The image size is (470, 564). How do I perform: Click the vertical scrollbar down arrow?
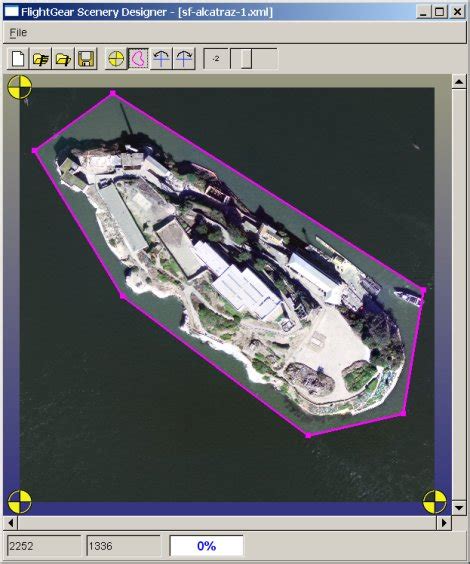(x=458, y=508)
